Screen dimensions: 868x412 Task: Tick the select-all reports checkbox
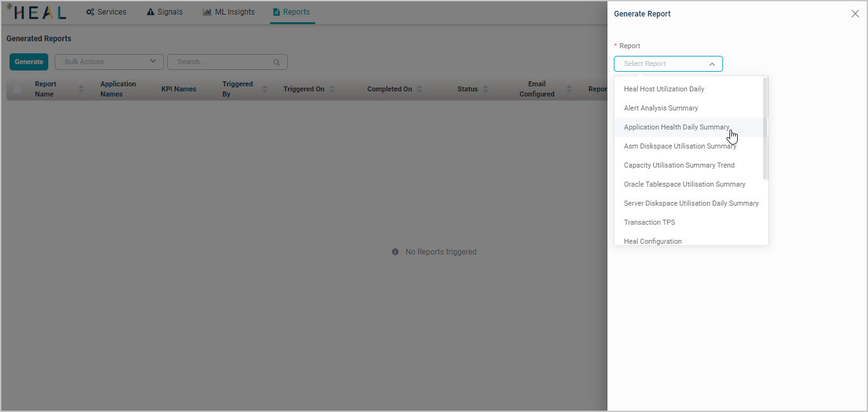pos(17,89)
